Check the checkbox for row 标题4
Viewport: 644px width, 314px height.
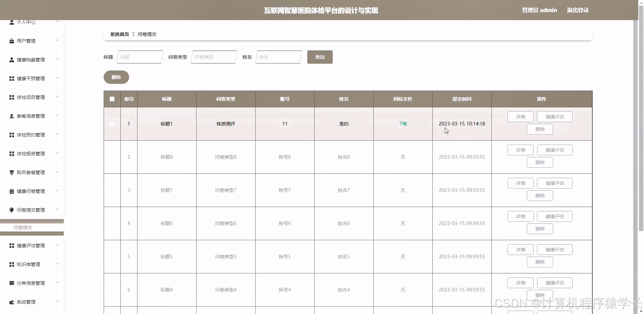112,290
